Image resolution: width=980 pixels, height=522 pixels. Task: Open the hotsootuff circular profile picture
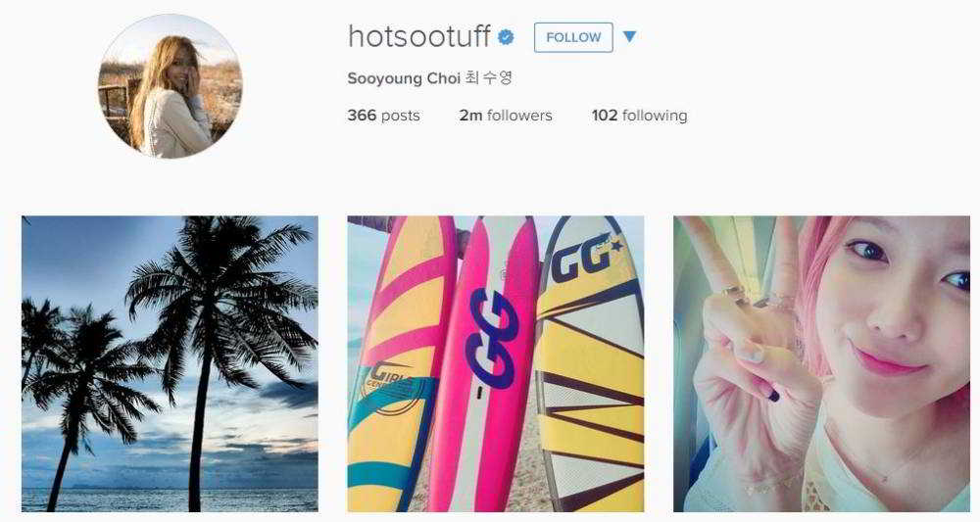click(170, 86)
